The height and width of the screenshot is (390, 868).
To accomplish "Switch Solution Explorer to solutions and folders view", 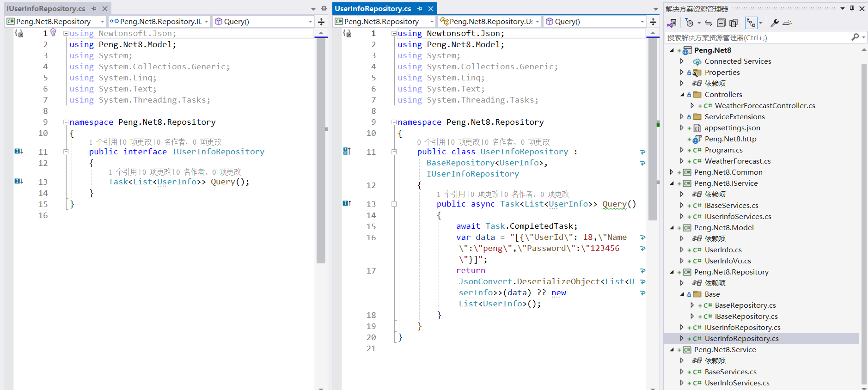I will (x=672, y=23).
